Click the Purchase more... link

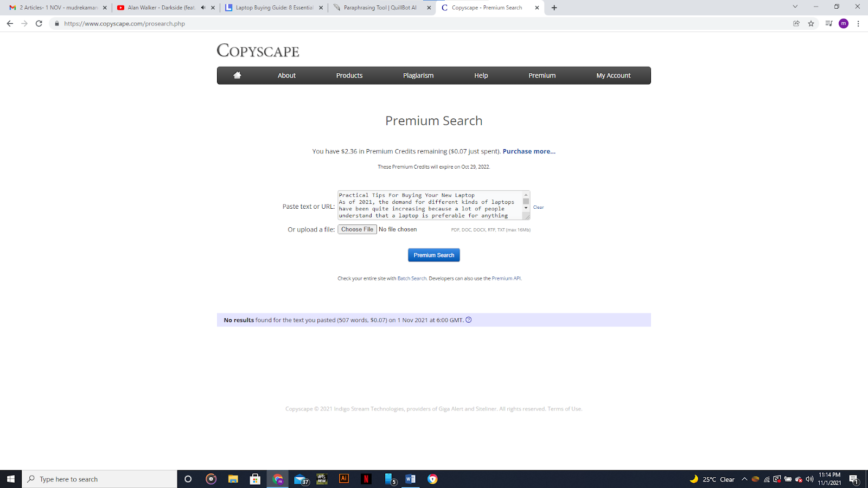click(529, 151)
